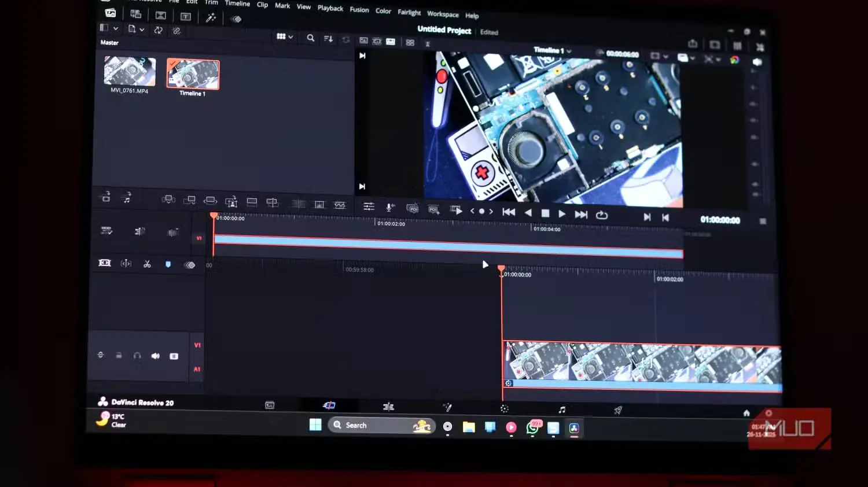The width and height of the screenshot is (868, 487).
Task: Click the search magnifier in media pool
Action: point(311,38)
